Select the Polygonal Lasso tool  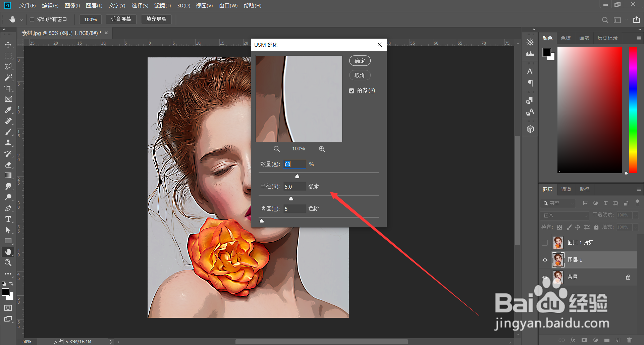point(8,66)
